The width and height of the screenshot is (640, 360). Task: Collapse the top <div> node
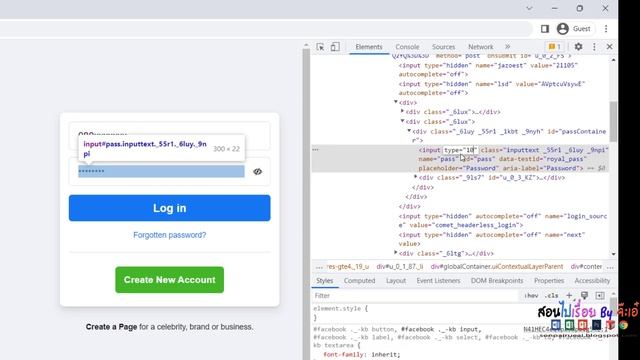tap(396, 102)
